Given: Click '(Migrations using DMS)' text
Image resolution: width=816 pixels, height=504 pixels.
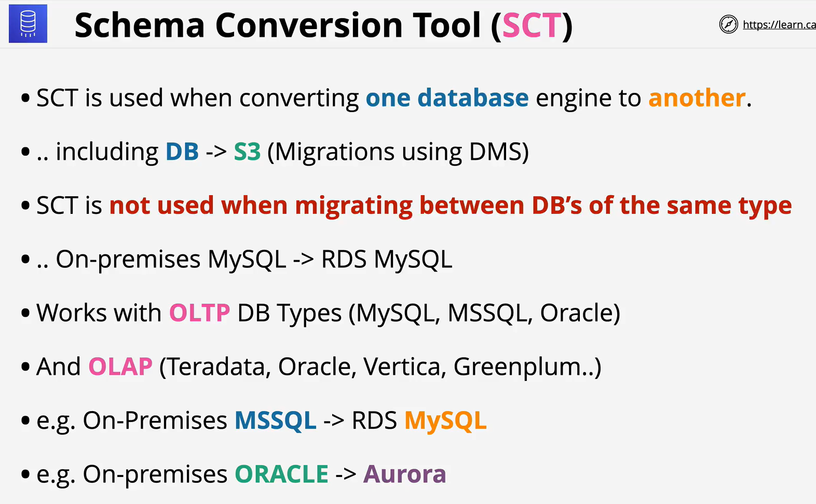Looking at the screenshot, I should pos(398,152).
